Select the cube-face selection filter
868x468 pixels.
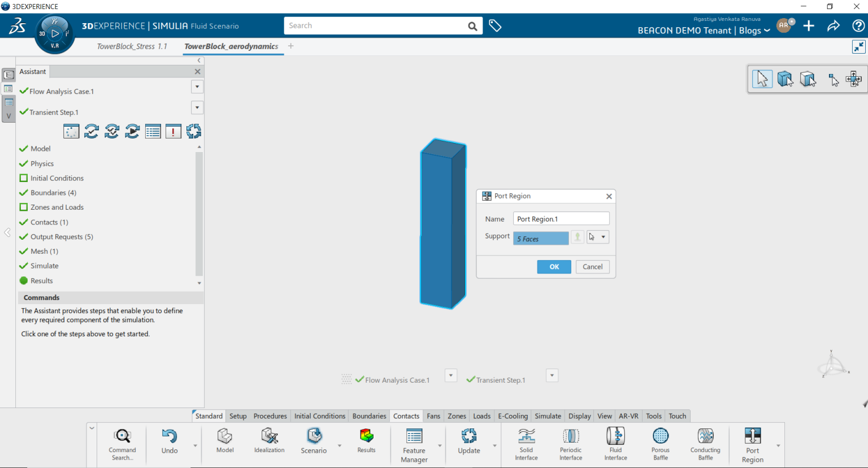808,79
